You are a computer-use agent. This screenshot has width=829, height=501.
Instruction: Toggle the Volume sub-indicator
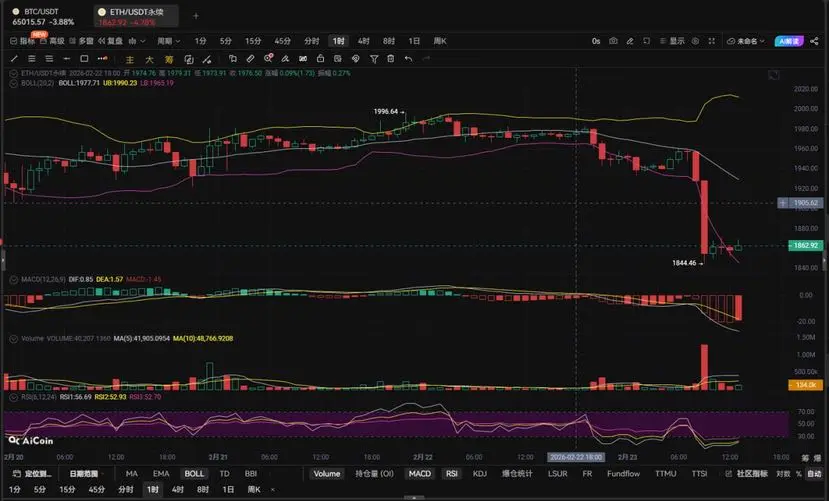click(x=327, y=474)
